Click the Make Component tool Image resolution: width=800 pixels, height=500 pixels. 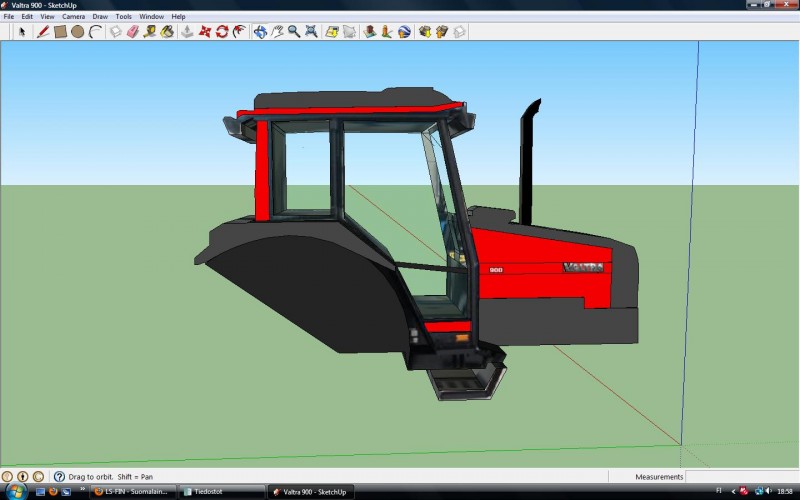[116, 32]
